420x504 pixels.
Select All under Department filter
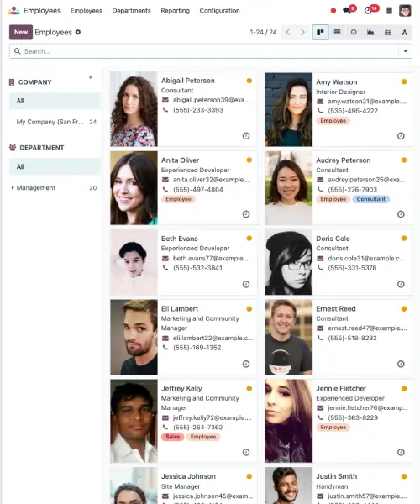coord(55,166)
